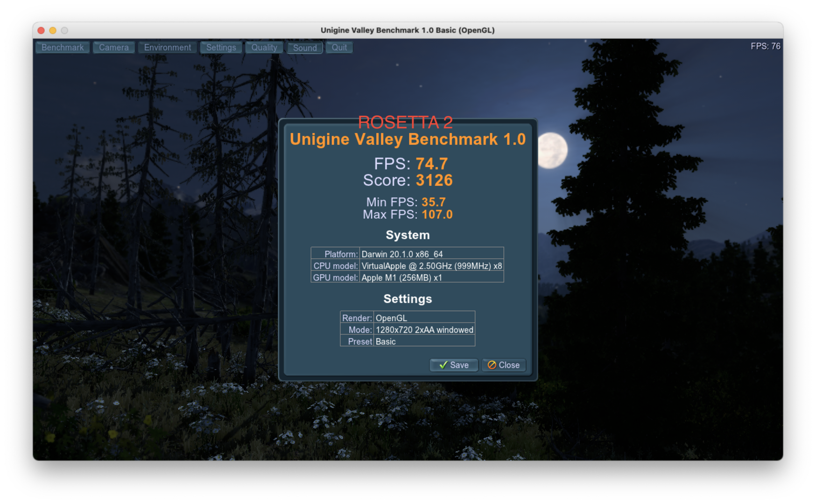Open the Benchmark menu button

pyautogui.click(x=63, y=48)
